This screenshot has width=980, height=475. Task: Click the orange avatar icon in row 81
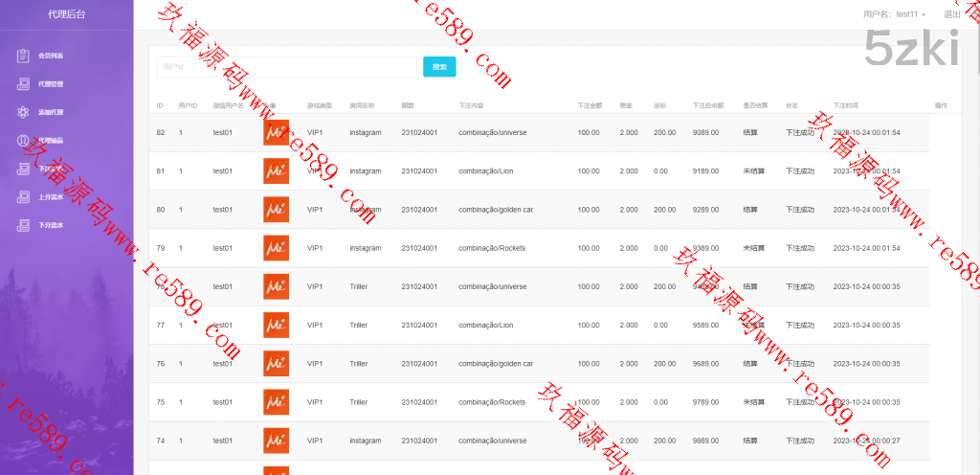(x=276, y=171)
